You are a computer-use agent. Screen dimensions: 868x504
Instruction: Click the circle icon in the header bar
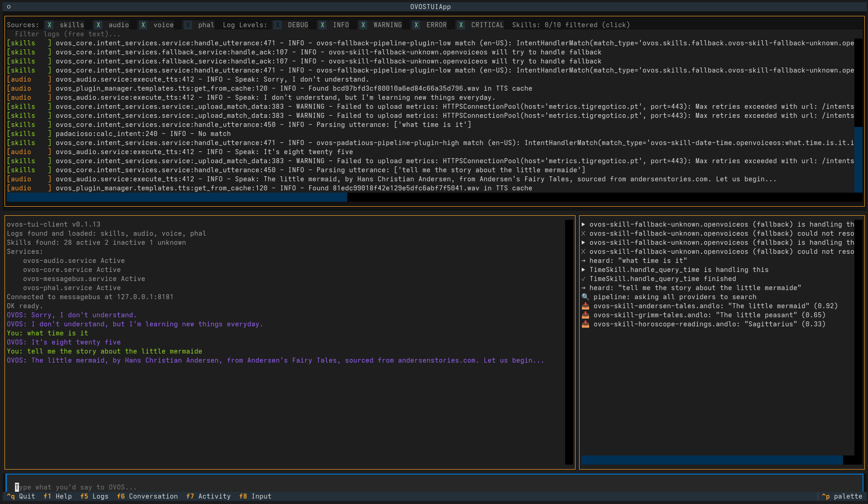tap(9, 7)
